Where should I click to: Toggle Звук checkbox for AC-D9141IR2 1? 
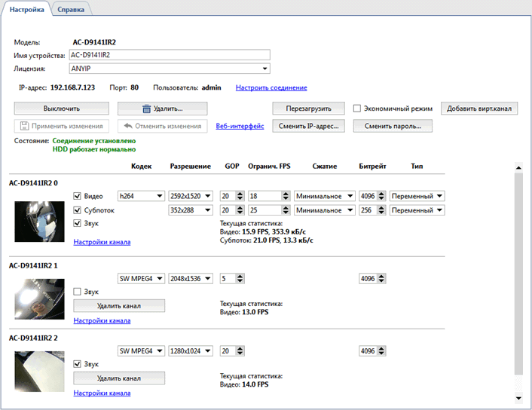[x=78, y=292]
